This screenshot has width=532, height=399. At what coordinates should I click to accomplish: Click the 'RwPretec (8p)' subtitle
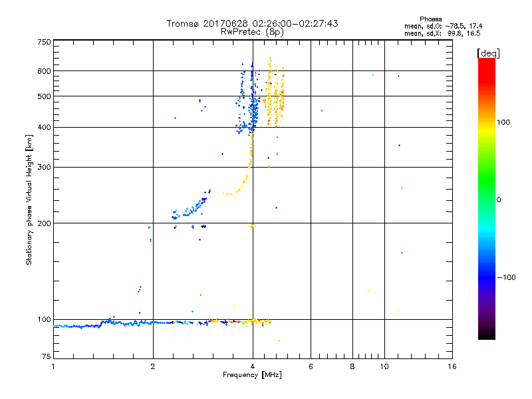point(252,32)
